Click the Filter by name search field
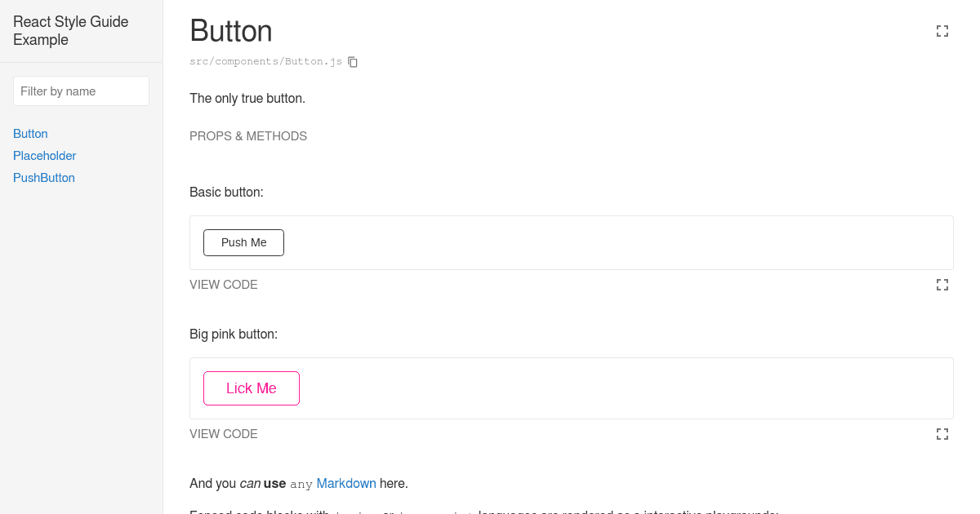The width and height of the screenshot is (980, 514). coord(81,91)
